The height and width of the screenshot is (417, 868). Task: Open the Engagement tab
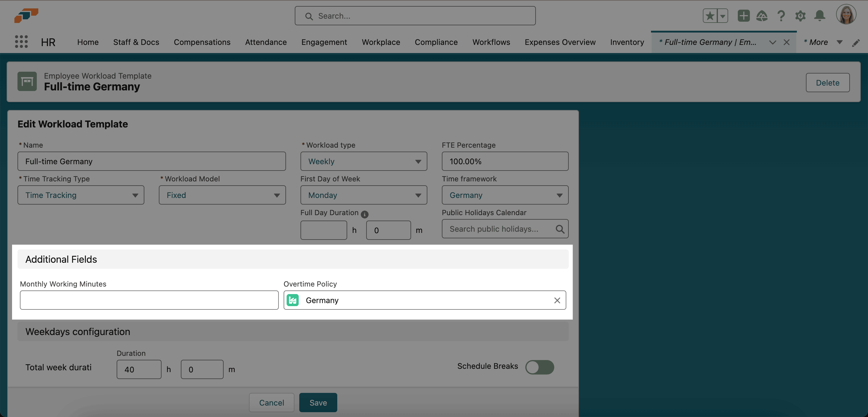click(x=324, y=42)
